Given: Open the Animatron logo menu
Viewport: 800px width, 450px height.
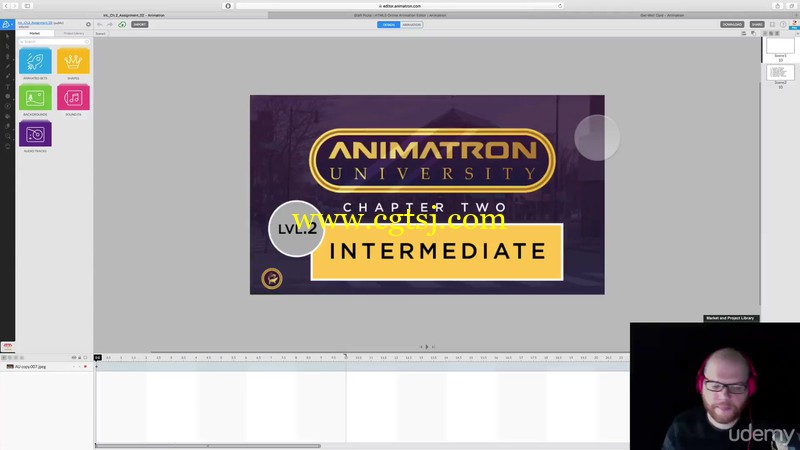Looking at the screenshot, I should pyautogui.click(x=6, y=24).
